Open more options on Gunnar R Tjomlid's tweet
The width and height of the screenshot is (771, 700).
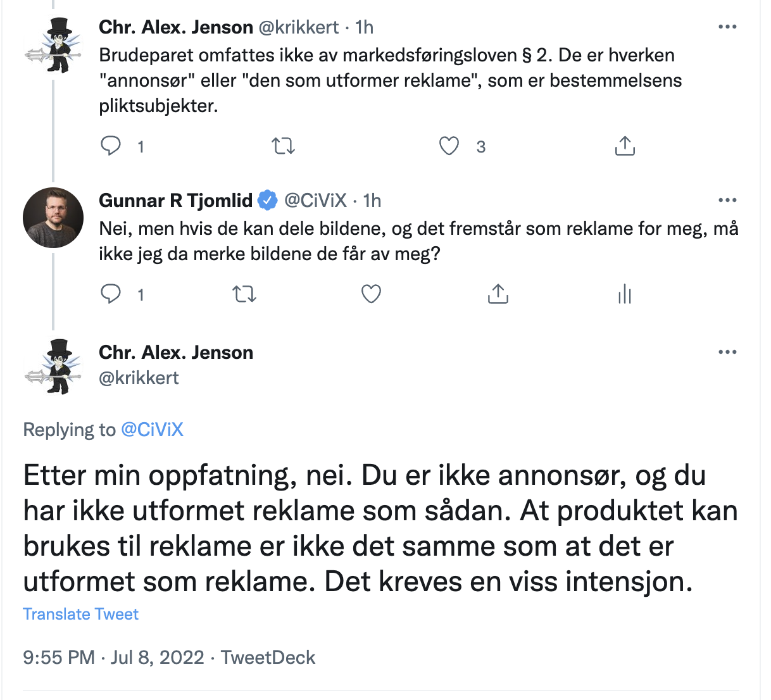pyautogui.click(x=727, y=199)
